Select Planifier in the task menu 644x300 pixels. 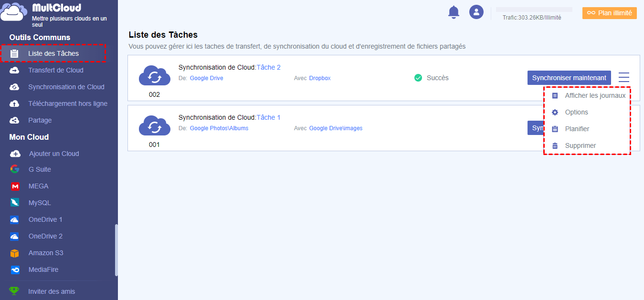tap(577, 129)
